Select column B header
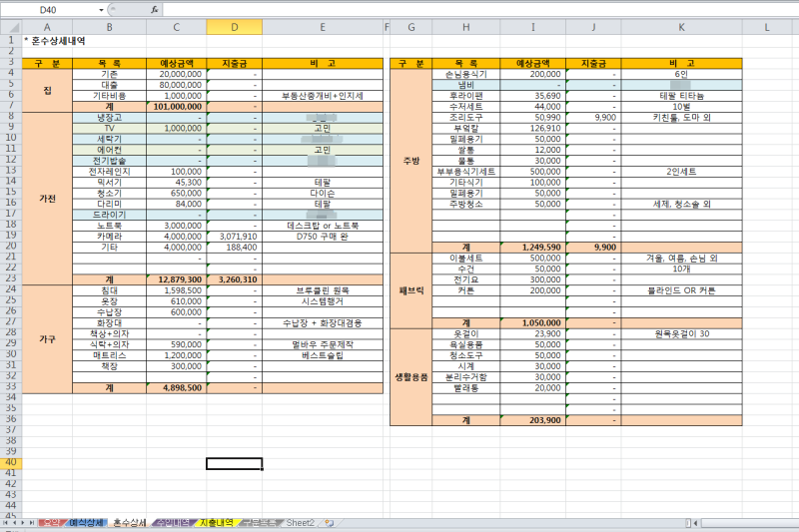The image size is (799, 532). (x=109, y=28)
